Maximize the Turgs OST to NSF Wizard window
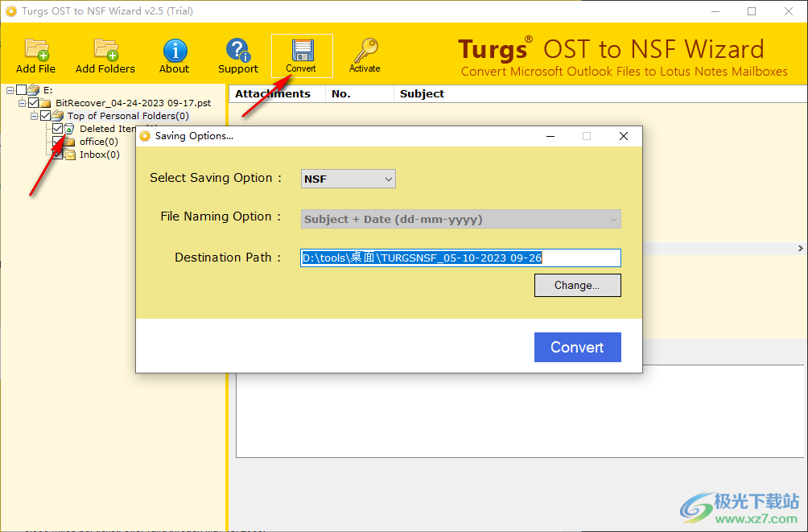This screenshot has height=532, width=808. pos(752,10)
